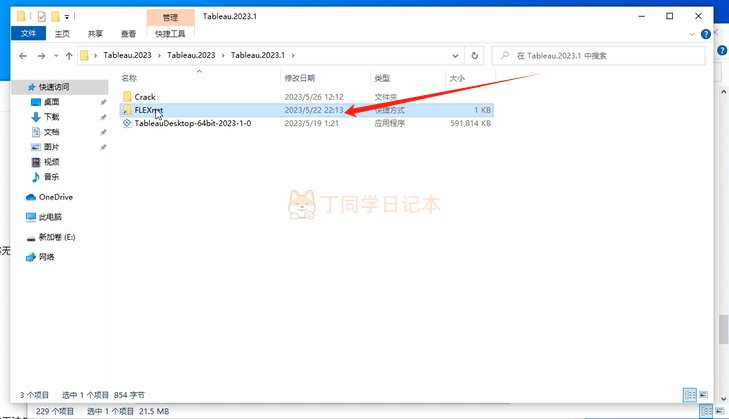729x419 pixels.
Task: Open OneDrive in the navigation pane
Action: coord(56,197)
